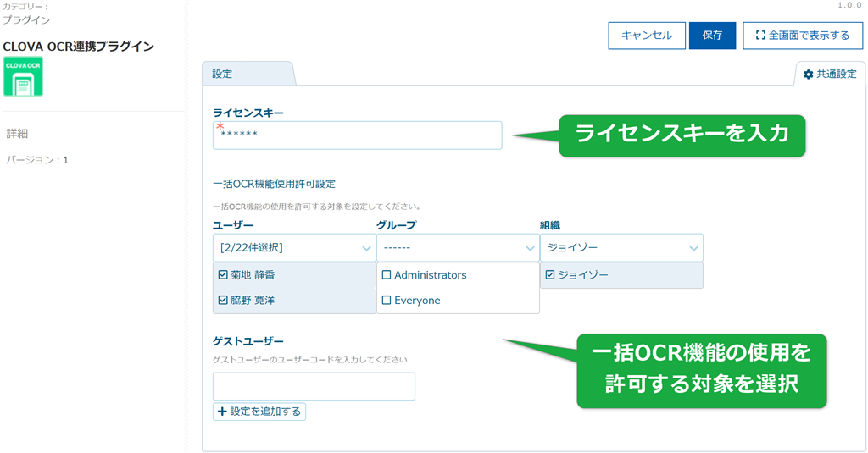
Task: Click the plus icon on 設定を追加する
Action: pyautogui.click(x=222, y=412)
